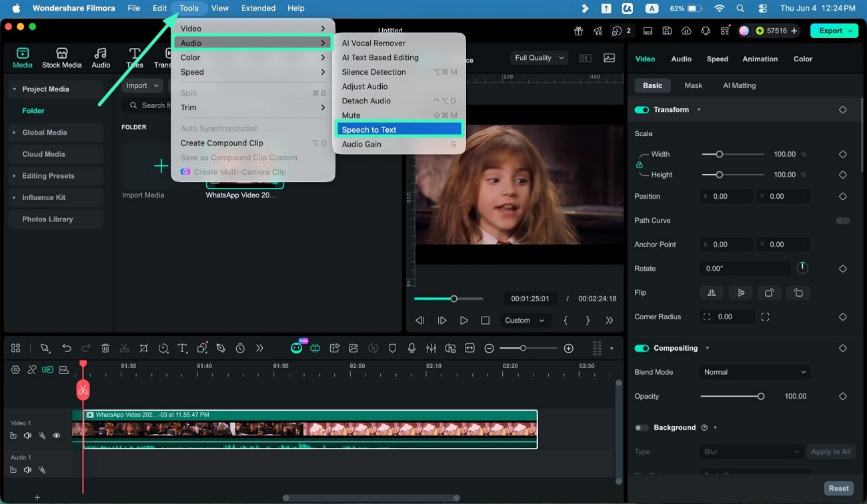This screenshot has height=504, width=867.
Task: Toggle the scale aspect ratio lock
Action: 640,165
